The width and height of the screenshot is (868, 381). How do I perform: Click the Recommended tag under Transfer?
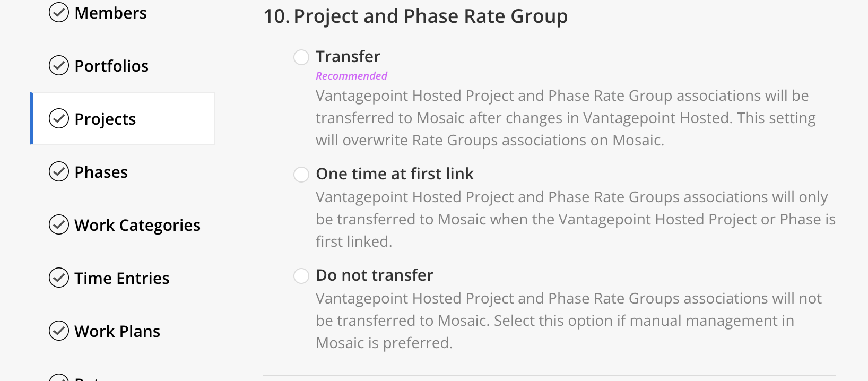(x=351, y=76)
